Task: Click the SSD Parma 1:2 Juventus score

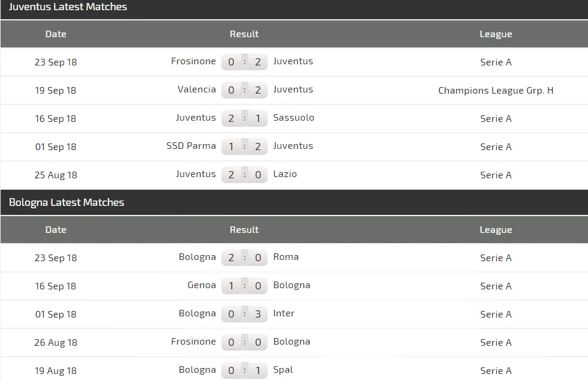Action: pos(245,146)
